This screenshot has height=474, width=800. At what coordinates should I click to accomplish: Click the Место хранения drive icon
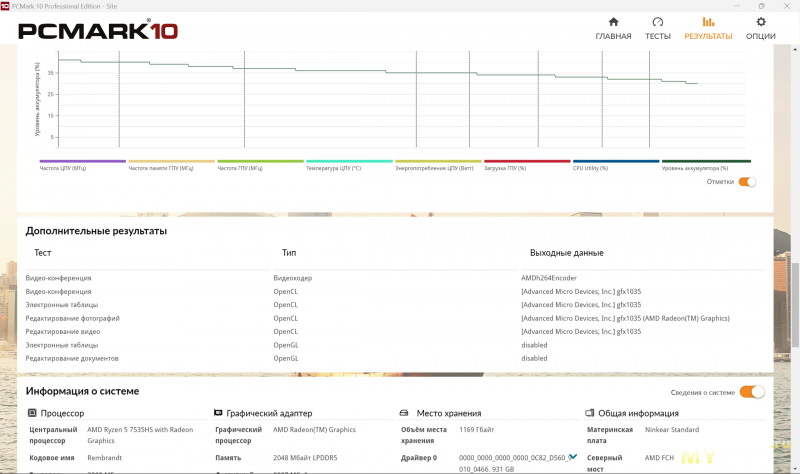click(x=404, y=413)
